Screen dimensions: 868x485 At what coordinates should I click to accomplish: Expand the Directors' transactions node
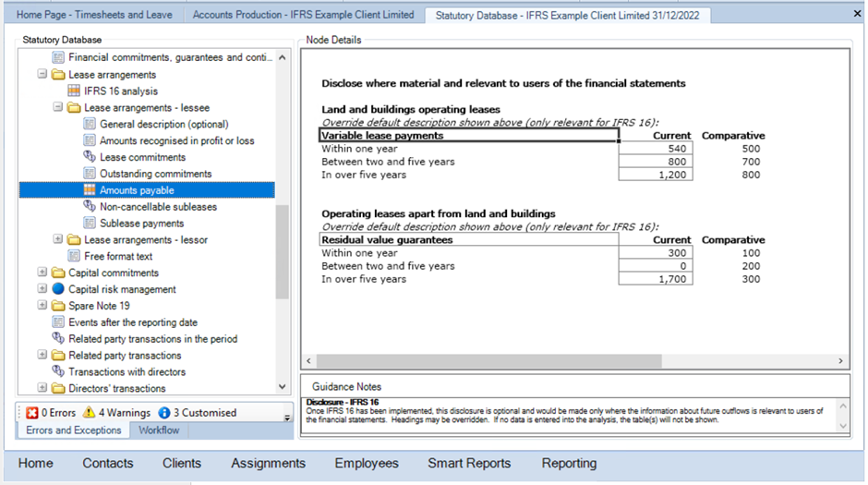pyautogui.click(x=42, y=388)
